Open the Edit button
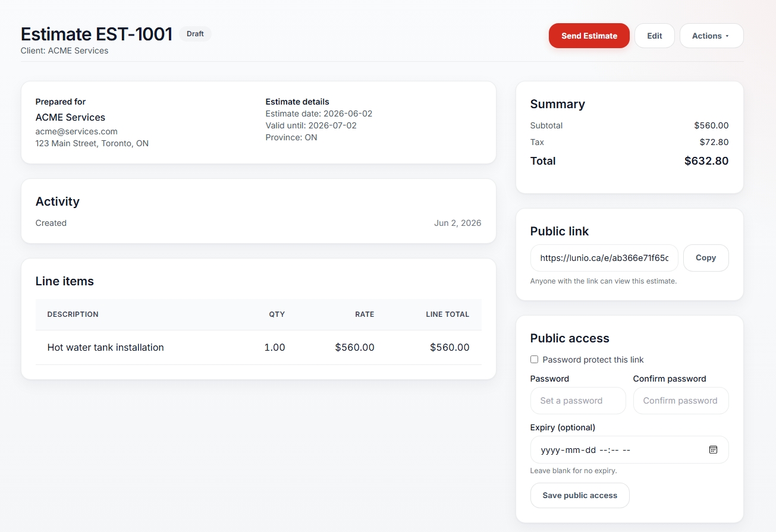 pos(654,36)
